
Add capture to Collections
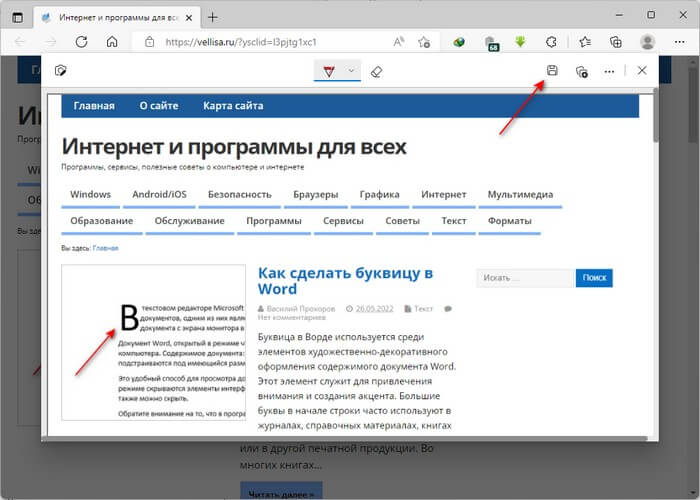pyautogui.click(x=581, y=71)
